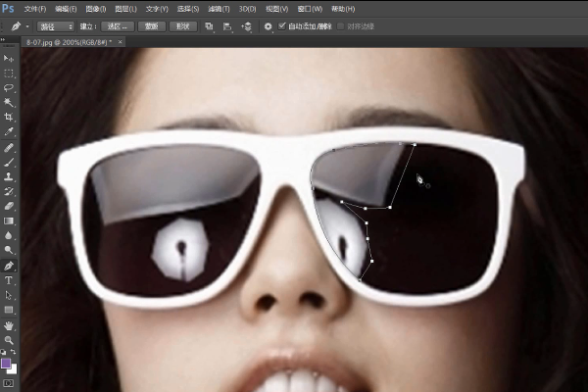
Task: Click the purple foreground color swatch
Action: pyautogui.click(x=6, y=362)
